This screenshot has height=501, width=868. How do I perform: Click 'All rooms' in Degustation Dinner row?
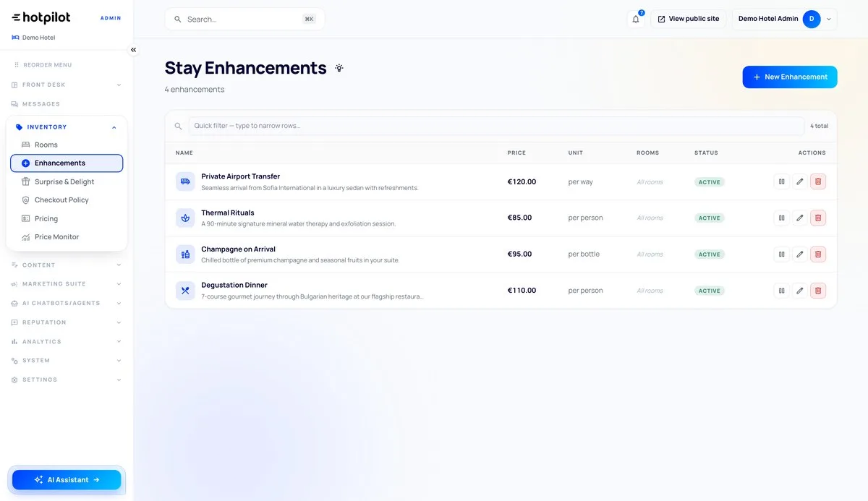[x=650, y=291]
